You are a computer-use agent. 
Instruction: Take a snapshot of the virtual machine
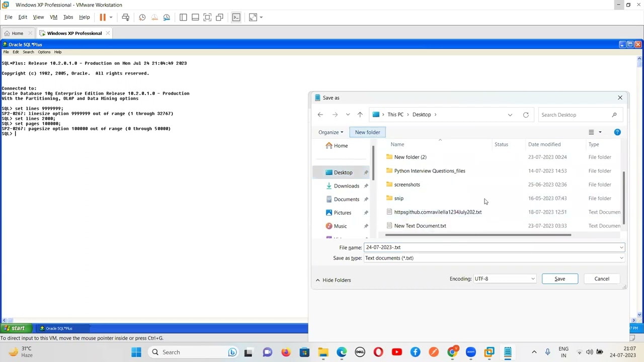142,17
